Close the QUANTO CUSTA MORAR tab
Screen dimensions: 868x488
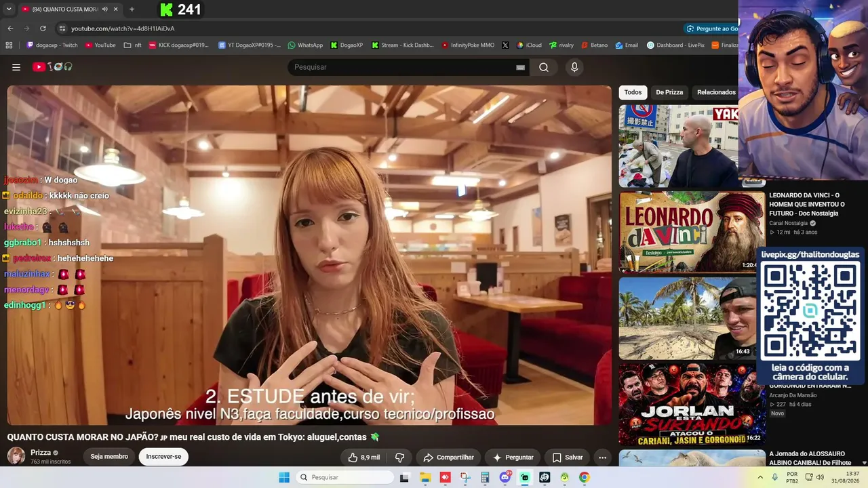click(x=116, y=9)
